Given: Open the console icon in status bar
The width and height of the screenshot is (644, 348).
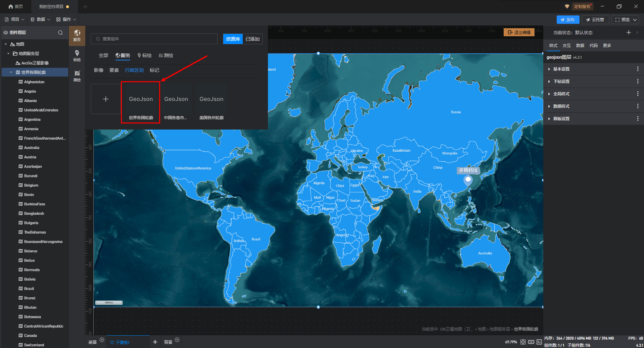Looking at the screenshot, I should coord(539,342).
